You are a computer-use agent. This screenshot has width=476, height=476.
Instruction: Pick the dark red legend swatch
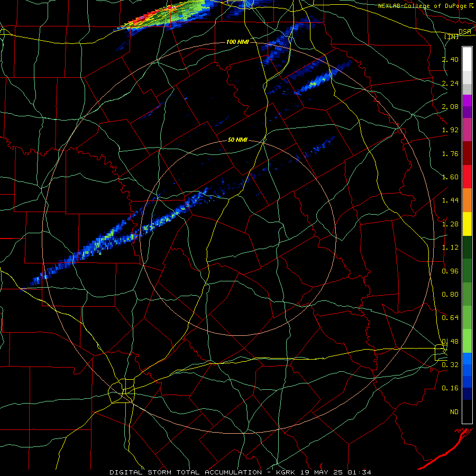click(467, 153)
